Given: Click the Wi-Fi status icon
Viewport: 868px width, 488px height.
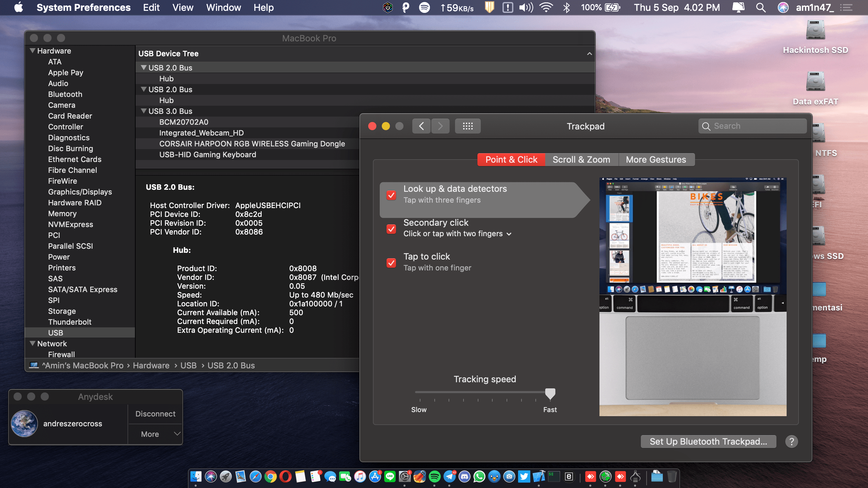Looking at the screenshot, I should [x=546, y=7].
